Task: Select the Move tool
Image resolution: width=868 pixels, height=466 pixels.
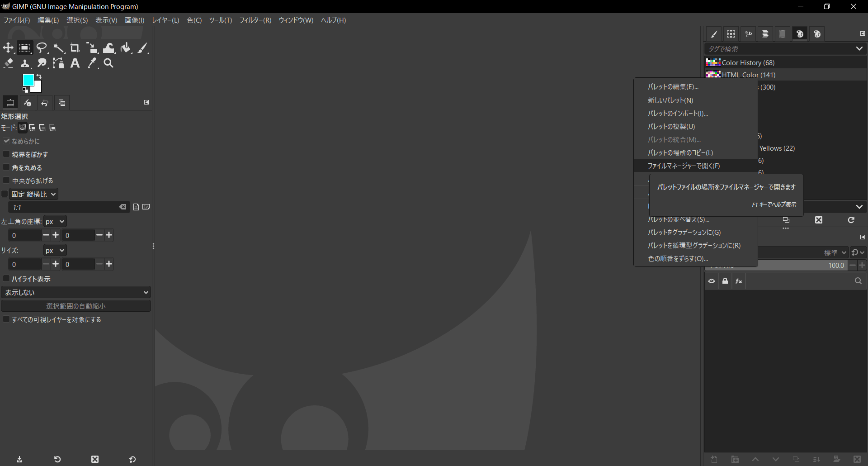Action: point(8,48)
